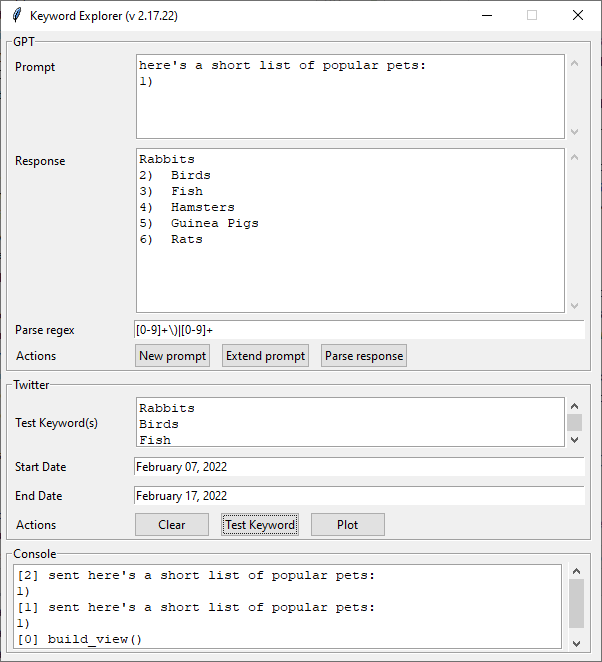Run the Test Keyword action
This screenshot has height=662, width=602.
pos(260,525)
